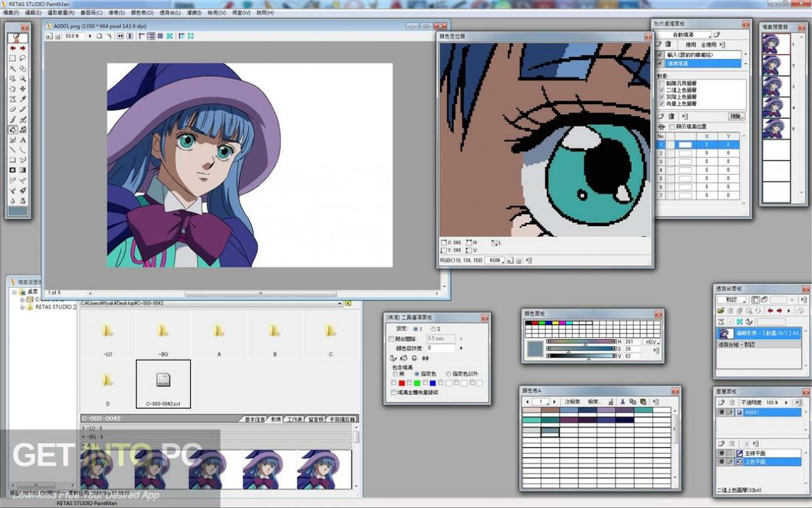Image resolution: width=812 pixels, height=508 pixels.
Task: Click flip horizontal icon in A0001.png toolbar
Action: (x=121, y=36)
